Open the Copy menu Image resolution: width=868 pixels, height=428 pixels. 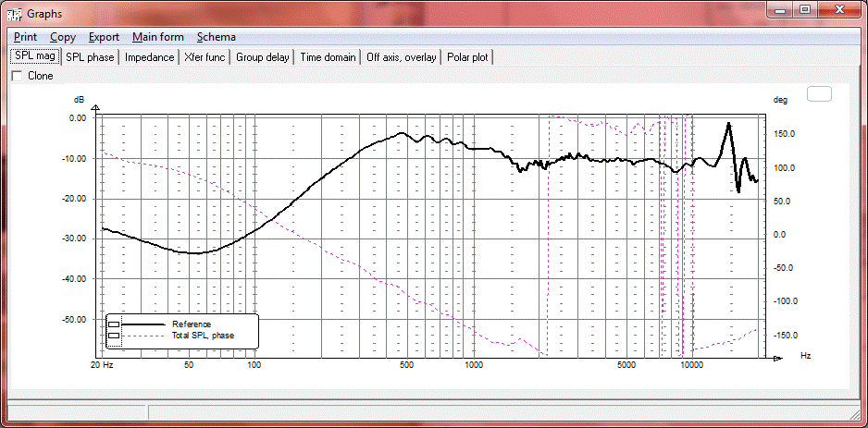coord(63,37)
